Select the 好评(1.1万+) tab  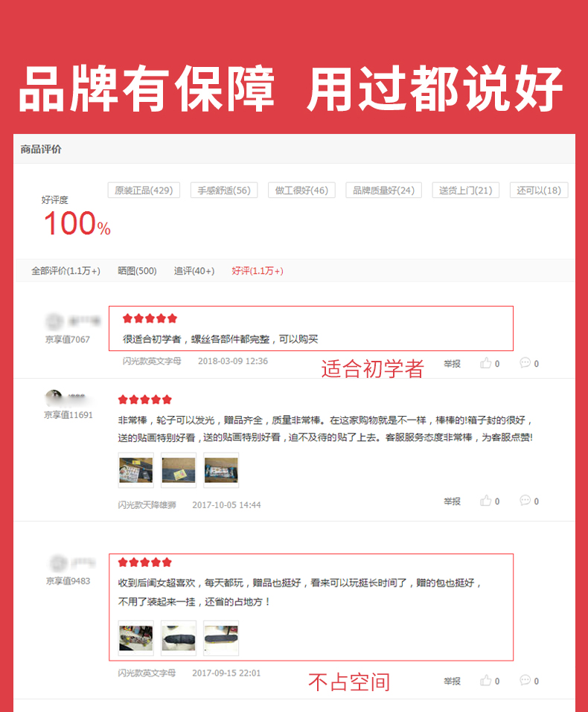click(258, 271)
